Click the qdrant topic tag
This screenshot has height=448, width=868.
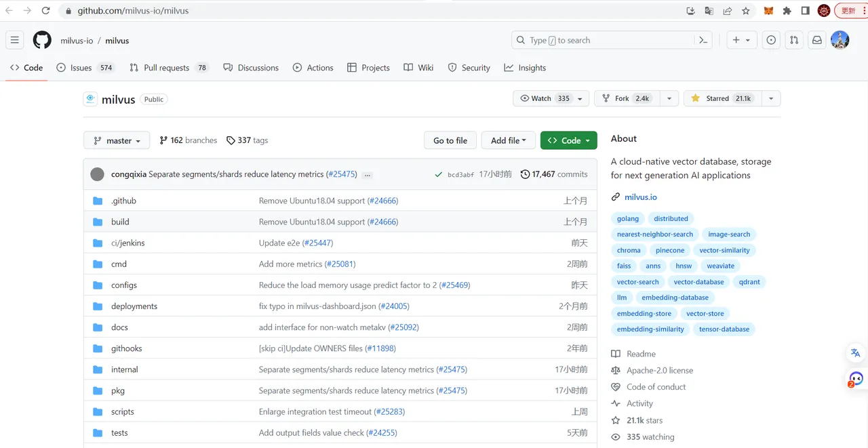(750, 282)
